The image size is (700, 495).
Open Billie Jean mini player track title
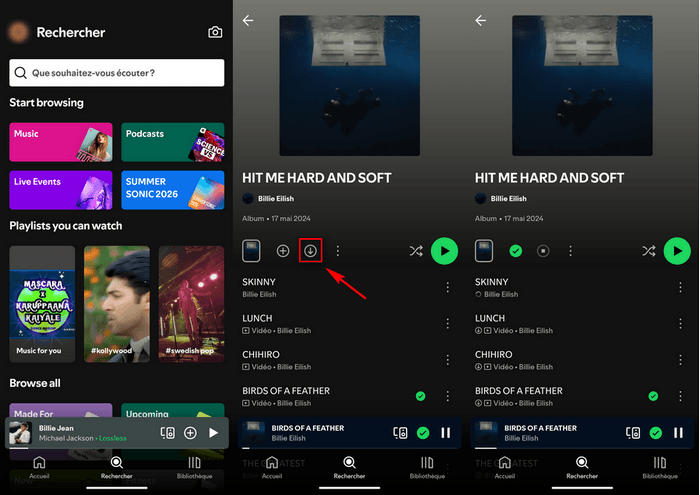point(56,428)
